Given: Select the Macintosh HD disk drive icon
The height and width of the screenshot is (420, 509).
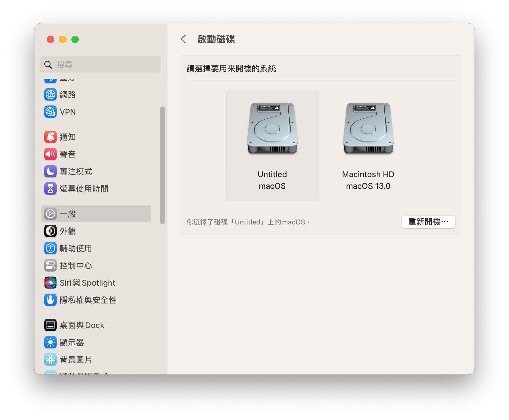Looking at the screenshot, I should click(x=368, y=129).
